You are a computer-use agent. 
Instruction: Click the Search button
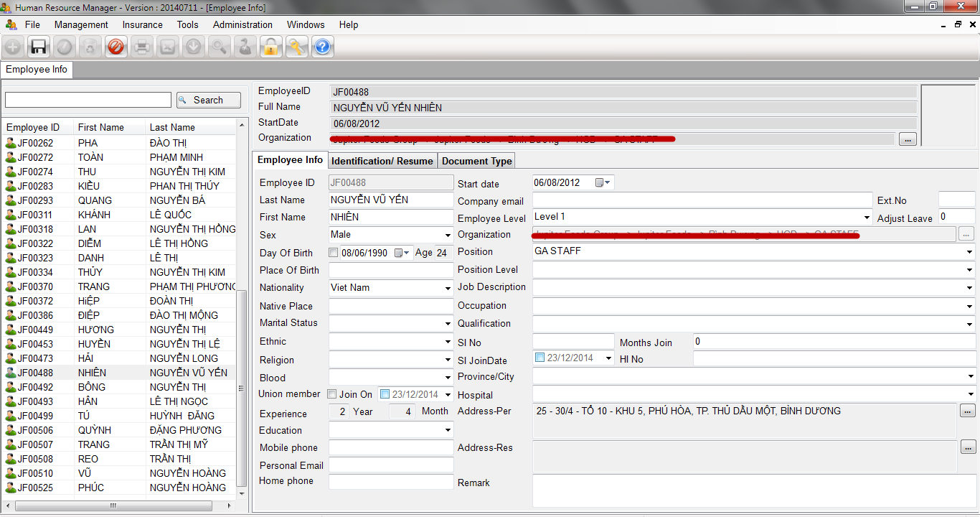(209, 100)
